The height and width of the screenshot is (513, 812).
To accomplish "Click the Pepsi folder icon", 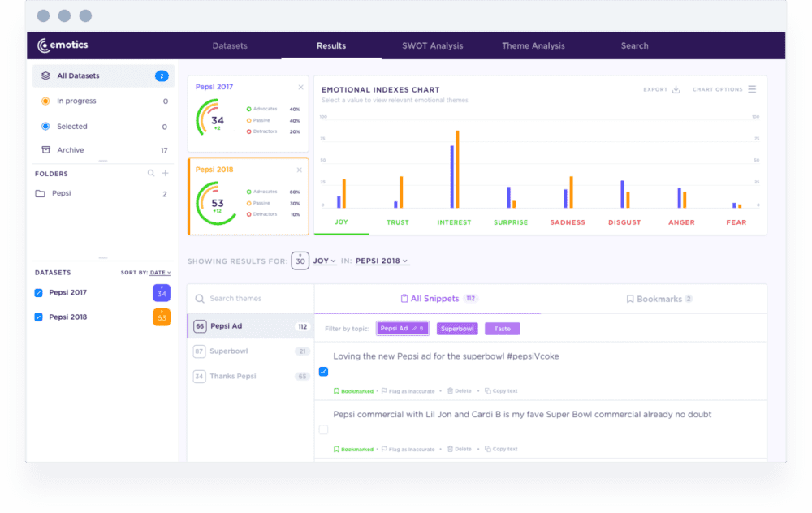I will [x=40, y=194].
